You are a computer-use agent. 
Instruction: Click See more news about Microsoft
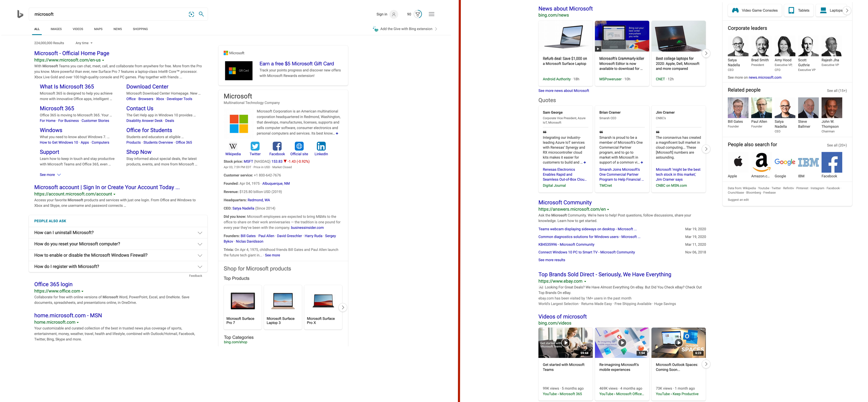563,91
